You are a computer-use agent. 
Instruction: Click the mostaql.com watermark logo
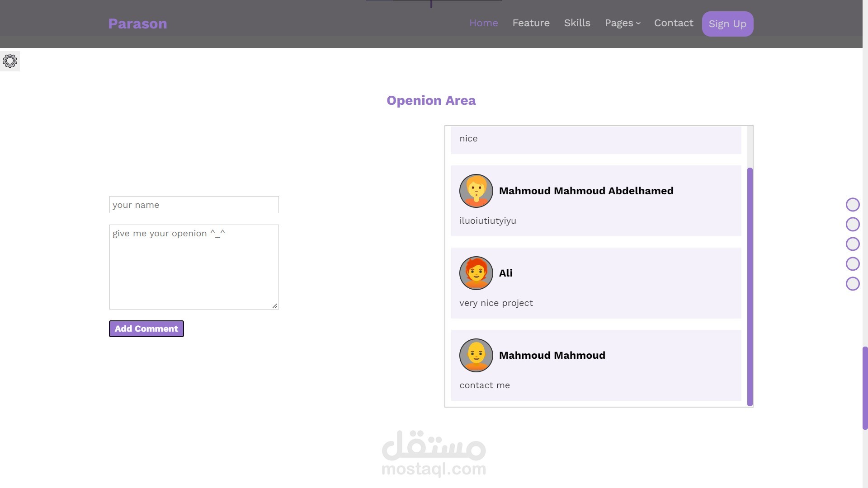click(434, 453)
